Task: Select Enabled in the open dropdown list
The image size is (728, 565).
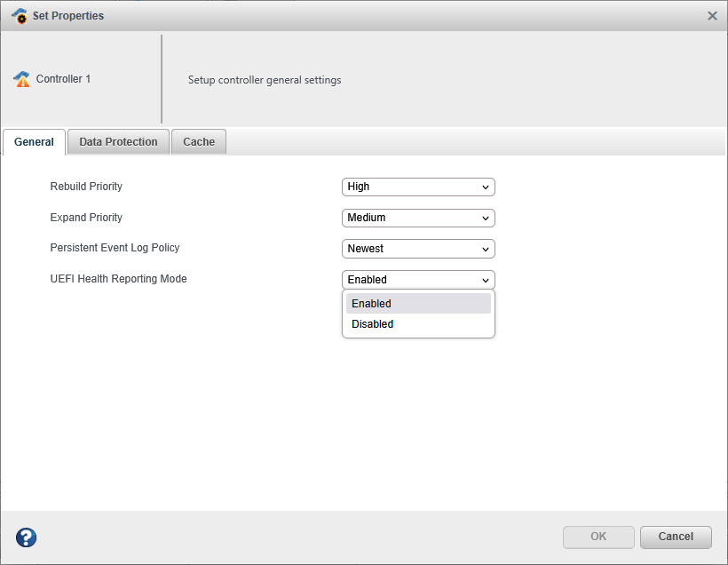Action: coord(417,304)
